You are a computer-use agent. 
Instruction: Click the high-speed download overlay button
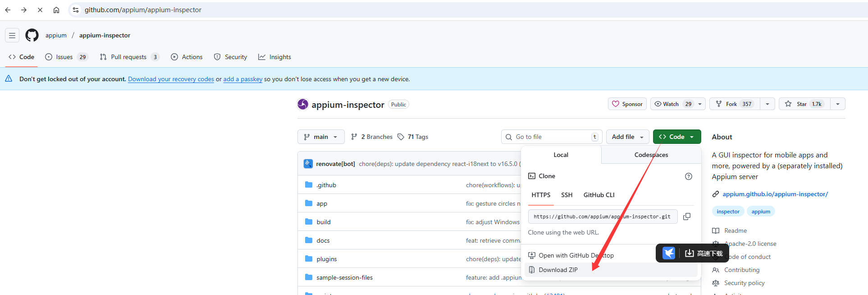(704, 254)
